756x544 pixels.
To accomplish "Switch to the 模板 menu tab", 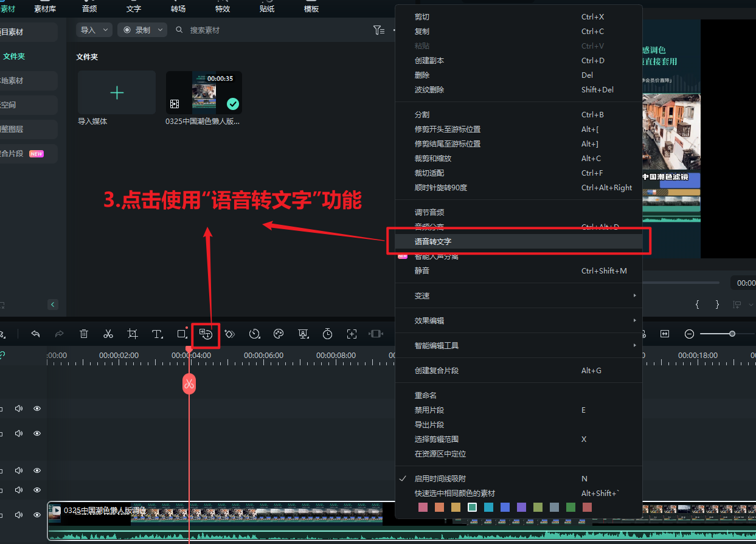I will click(311, 9).
